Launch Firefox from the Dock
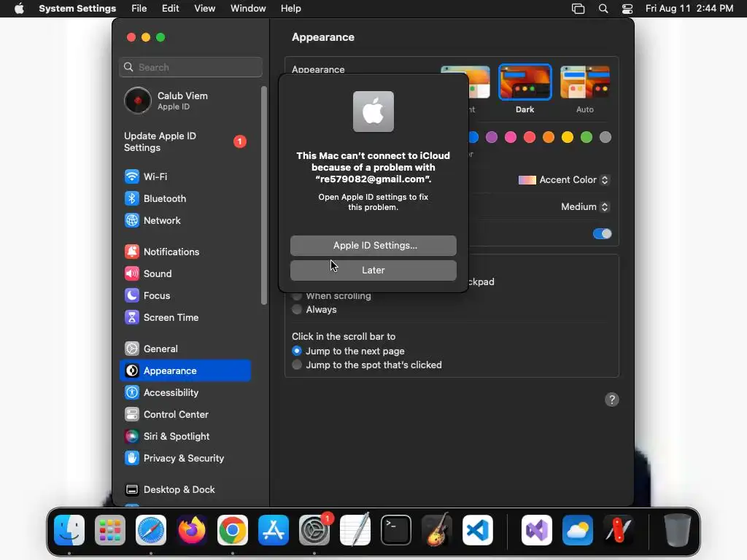This screenshot has width=747, height=560. click(192, 530)
